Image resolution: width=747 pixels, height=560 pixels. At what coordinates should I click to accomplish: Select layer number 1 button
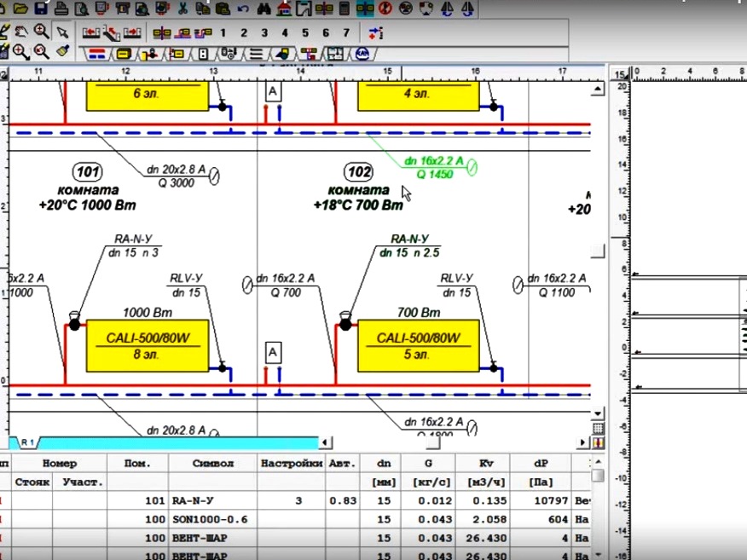point(223,32)
